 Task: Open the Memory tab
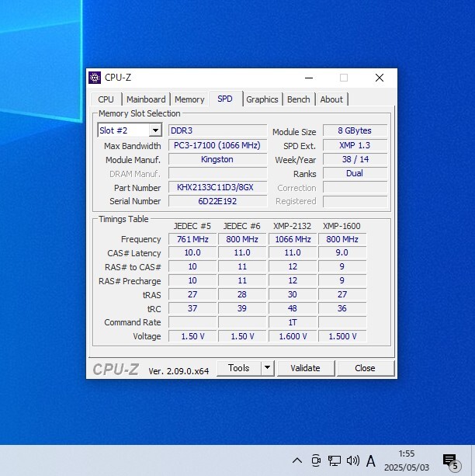point(189,99)
